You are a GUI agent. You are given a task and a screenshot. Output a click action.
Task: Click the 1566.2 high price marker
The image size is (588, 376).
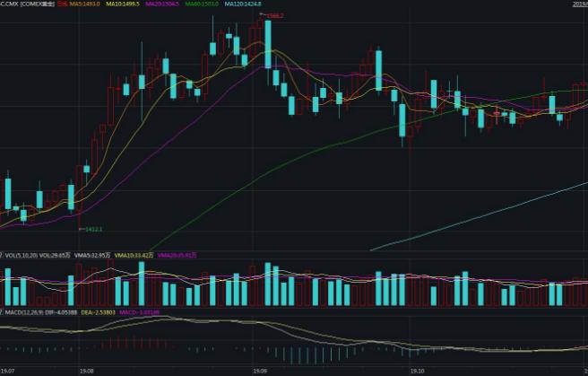[275, 15]
